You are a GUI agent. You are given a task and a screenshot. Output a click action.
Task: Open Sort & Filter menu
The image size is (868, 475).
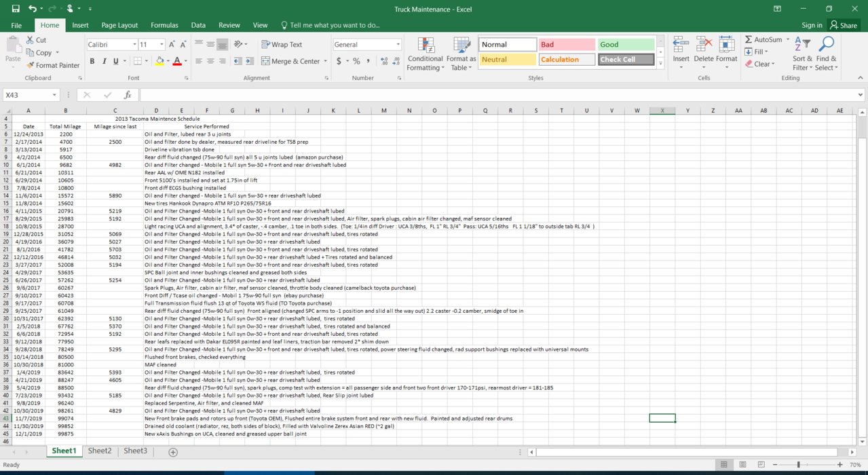(802, 53)
